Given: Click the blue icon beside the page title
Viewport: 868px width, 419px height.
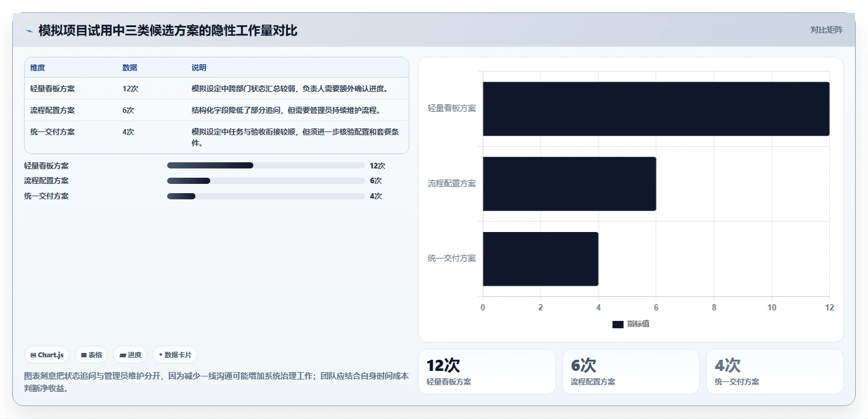Looking at the screenshot, I should (29, 31).
